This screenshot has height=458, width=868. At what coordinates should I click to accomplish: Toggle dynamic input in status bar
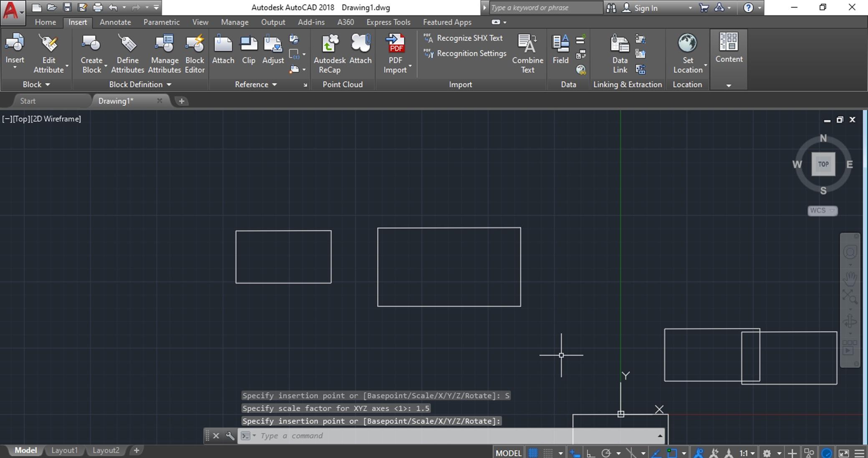pyautogui.click(x=575, y=453)
